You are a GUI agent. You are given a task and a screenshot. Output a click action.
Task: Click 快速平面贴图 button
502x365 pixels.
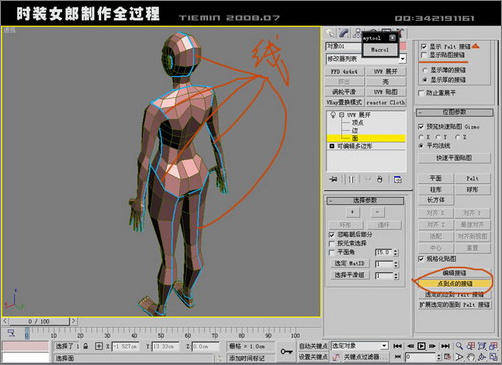coord(454,158)
